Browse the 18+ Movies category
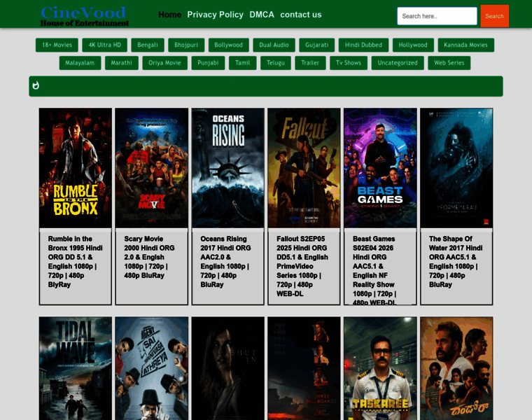This screenshot has height=420, width=532. coord(57,45)
